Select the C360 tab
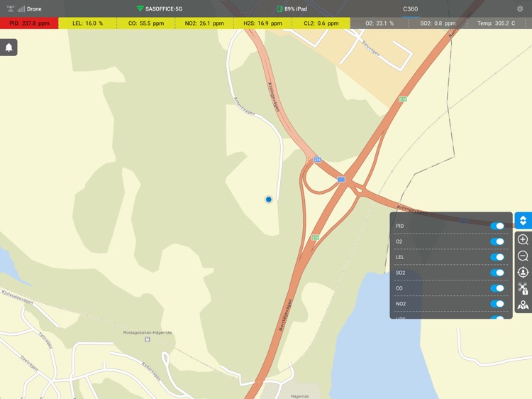The height and width of the screenshot is (399, 532). tap(410, 9)
